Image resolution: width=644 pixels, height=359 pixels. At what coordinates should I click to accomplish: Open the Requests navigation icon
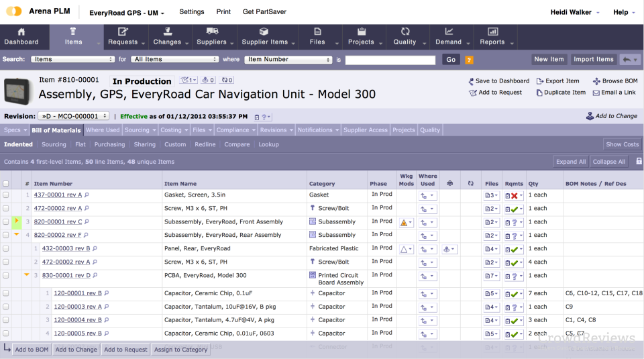point(123,32)
